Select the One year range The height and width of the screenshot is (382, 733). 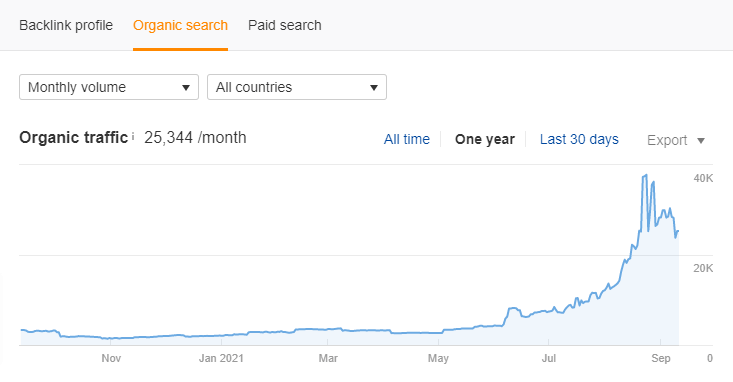485,139
